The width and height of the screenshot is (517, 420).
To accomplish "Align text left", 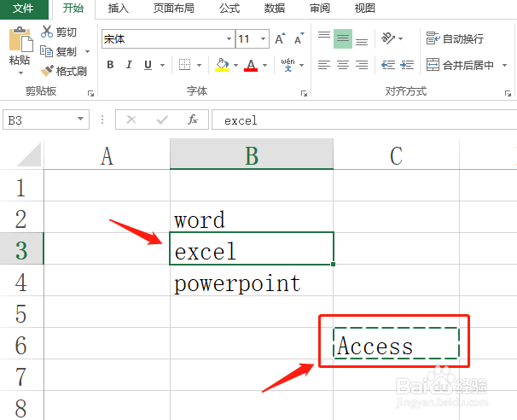I will pos(324,65).
